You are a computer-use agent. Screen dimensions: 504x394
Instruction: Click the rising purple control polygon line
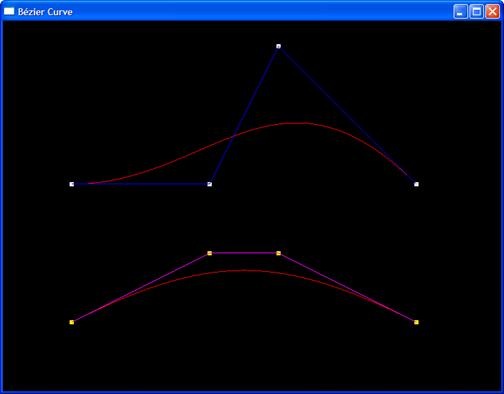[x=141, y=288]
